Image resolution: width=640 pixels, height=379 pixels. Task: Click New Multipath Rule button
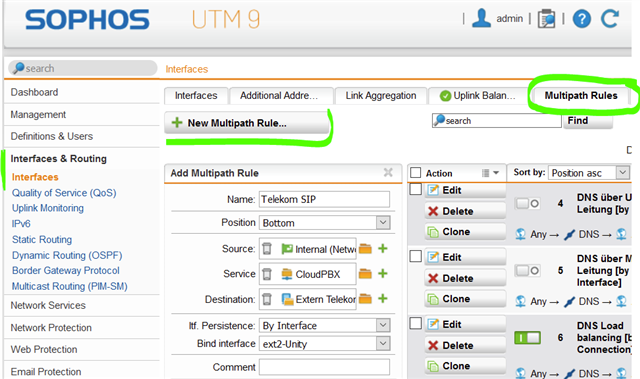click(247, 123)
